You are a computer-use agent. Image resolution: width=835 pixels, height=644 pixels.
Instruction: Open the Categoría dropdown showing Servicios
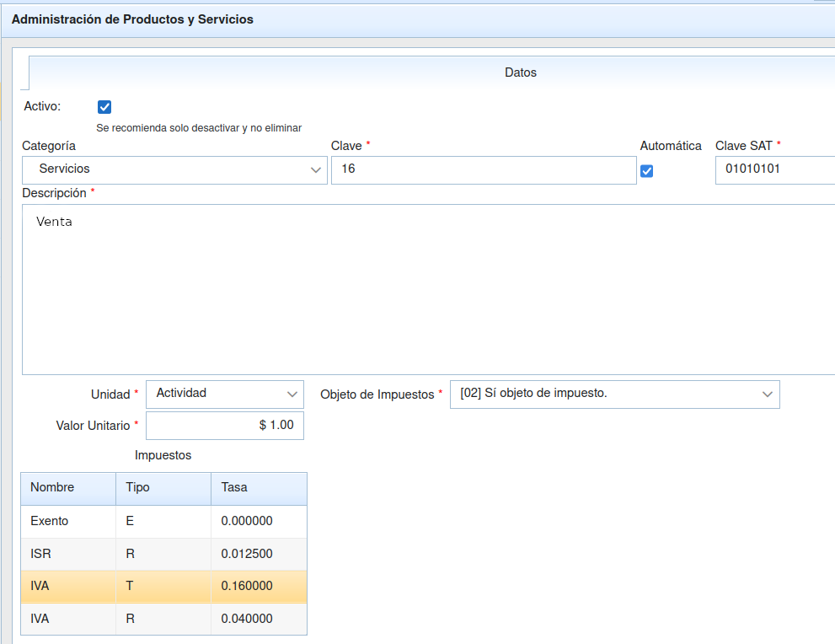pyautogui.click(x=174, y=170)
